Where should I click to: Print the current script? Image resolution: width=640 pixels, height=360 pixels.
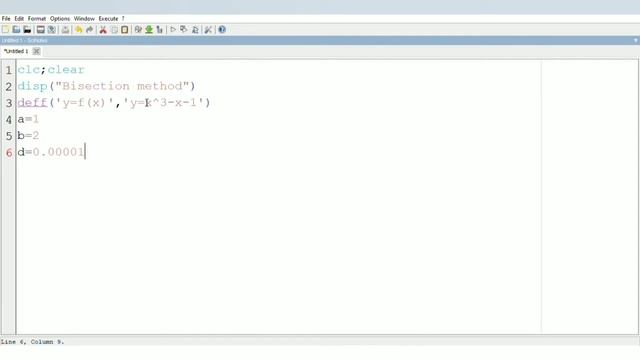65,30
